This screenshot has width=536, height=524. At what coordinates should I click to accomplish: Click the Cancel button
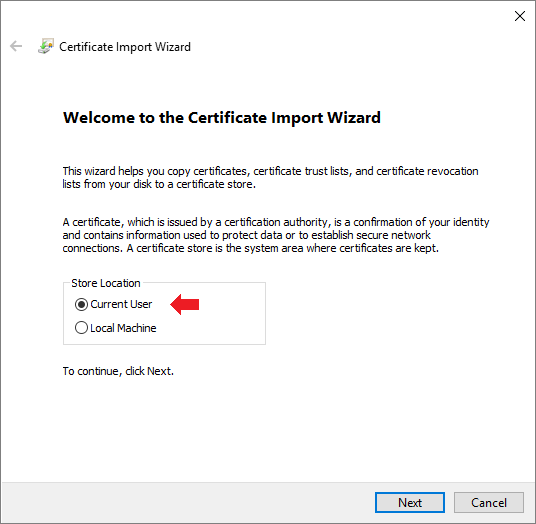pos(489,502)
